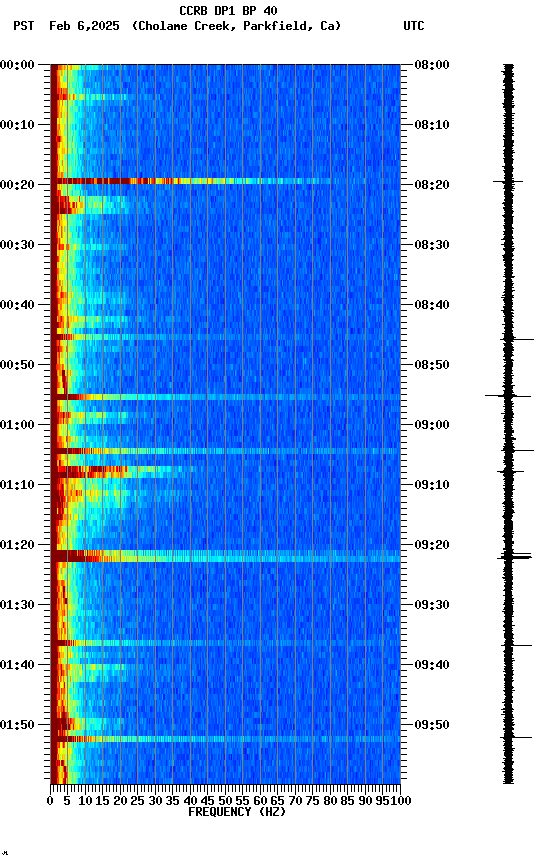
Task: Click the 08:40 UTC time label
Action: coord(432,305)
